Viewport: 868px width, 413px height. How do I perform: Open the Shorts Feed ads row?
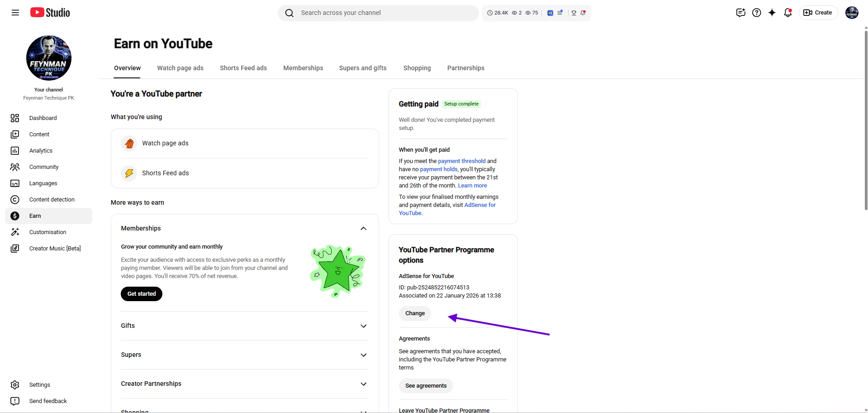245,173
